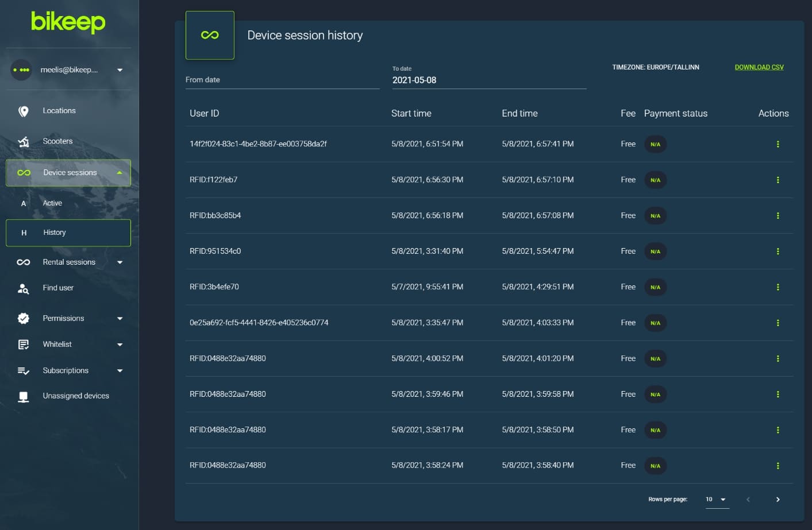Image resolution: width=812 pixels, height=530 pixels.
Task: Click the From date input field
Action: pyautogui.click(x=282, y=80)
